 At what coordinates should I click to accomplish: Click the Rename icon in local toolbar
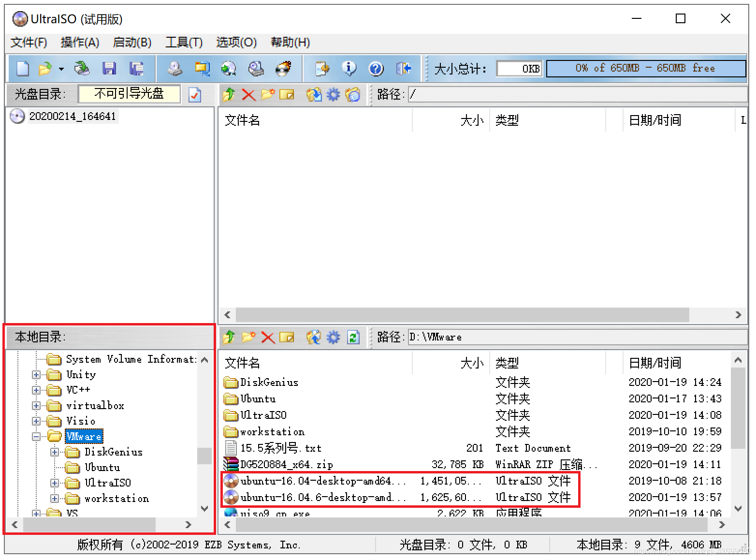[287, 337]
